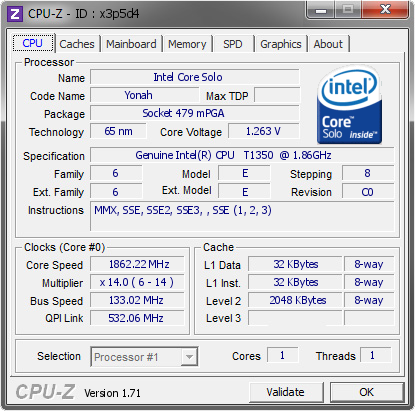Go to the SPD tab
The image size is (415, 411).
(233, 44)
